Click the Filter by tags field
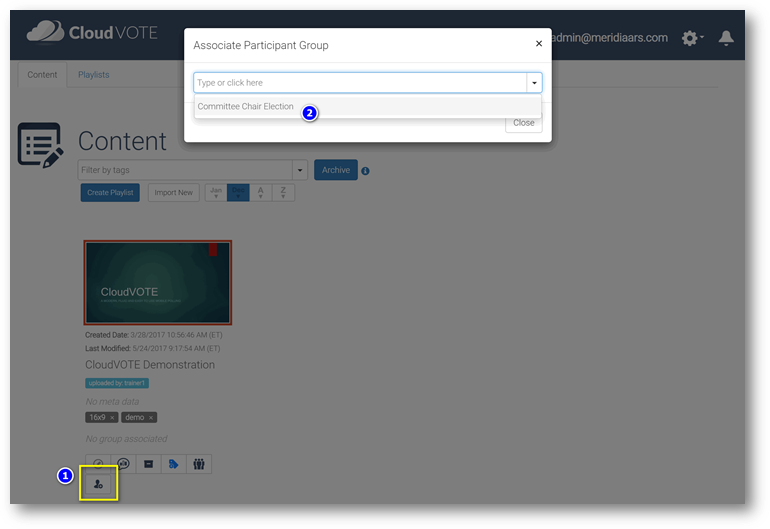The width and height of the screenshot is (770, 529). click(185, 170)
